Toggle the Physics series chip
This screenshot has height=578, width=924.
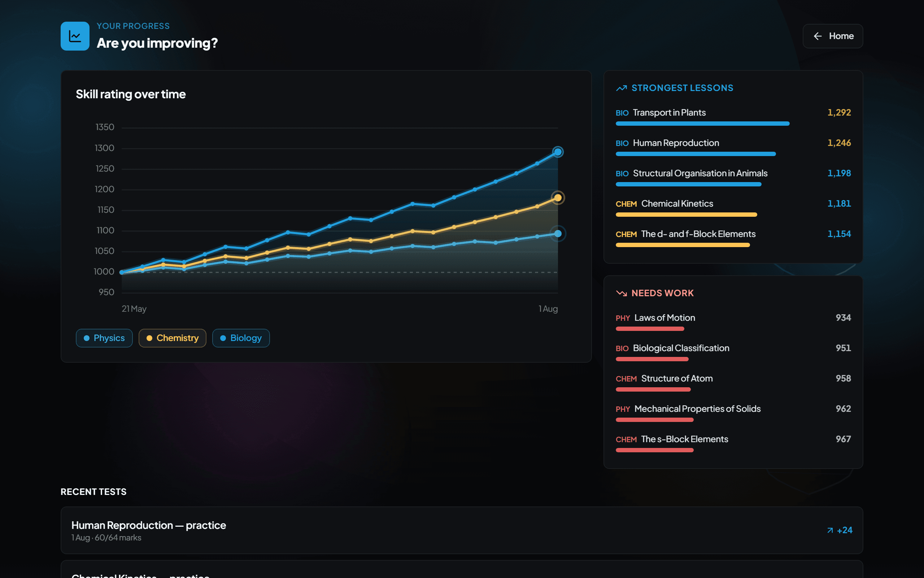(104, 338)
